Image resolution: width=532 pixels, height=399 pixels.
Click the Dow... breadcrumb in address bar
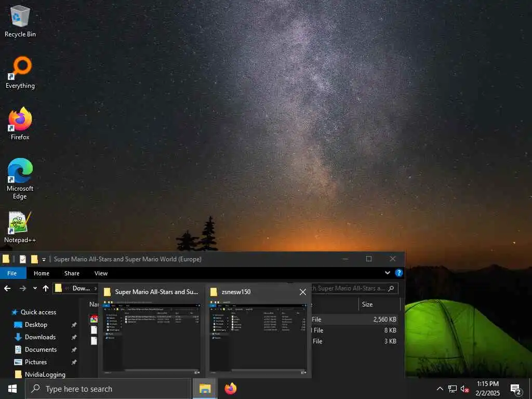coord(82,288)
